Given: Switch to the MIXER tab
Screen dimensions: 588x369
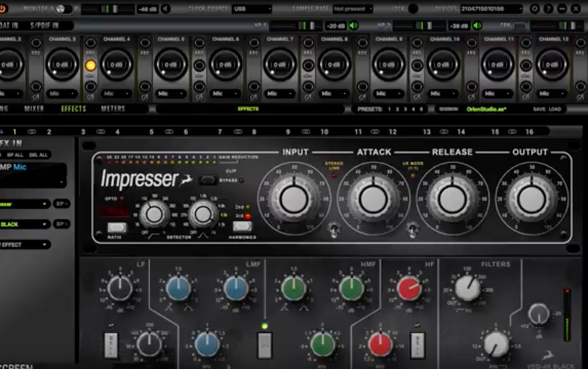Looking at the screenshot, I should 34,109.
